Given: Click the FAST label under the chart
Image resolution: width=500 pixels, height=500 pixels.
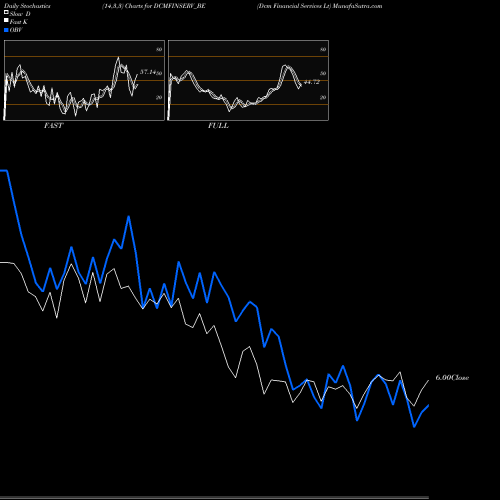Looking at the screenshot, I should [53, 126].
